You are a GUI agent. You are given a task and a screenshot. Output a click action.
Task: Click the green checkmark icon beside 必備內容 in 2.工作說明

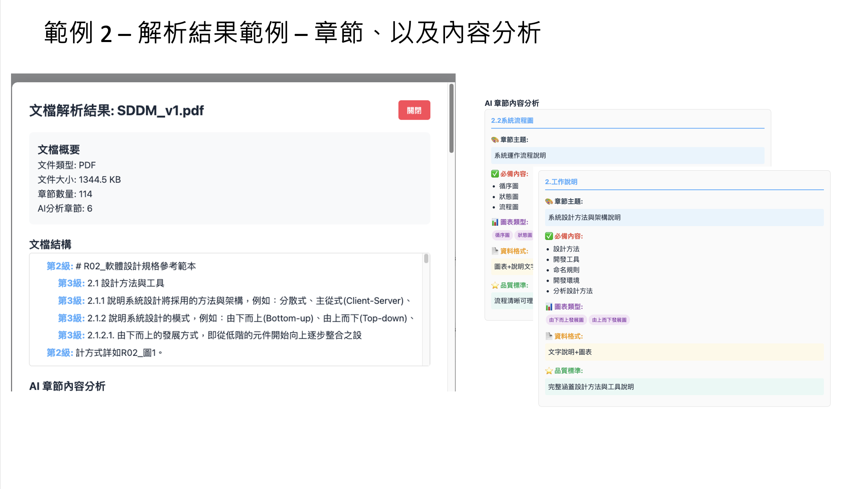pyautogui.click(x=549, y=236)
